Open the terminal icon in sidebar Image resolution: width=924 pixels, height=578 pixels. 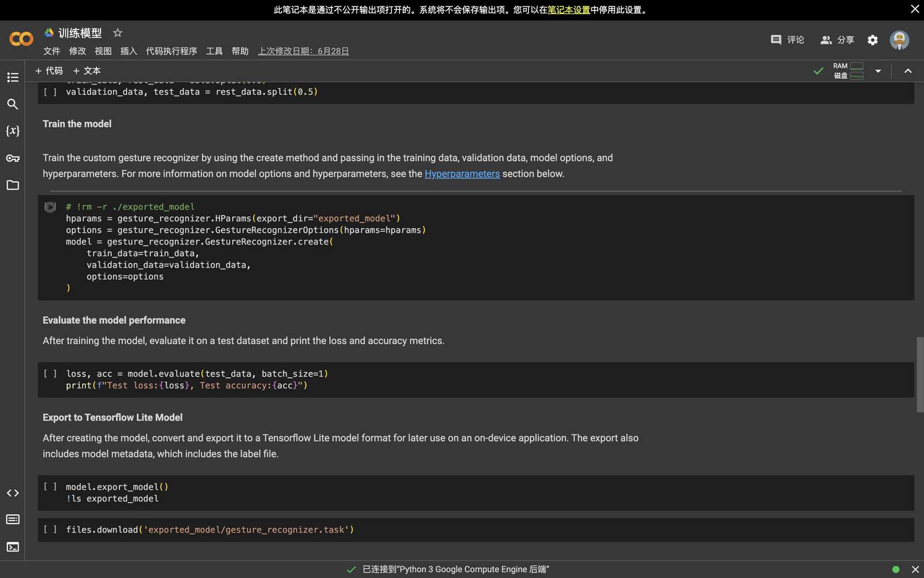13,547
